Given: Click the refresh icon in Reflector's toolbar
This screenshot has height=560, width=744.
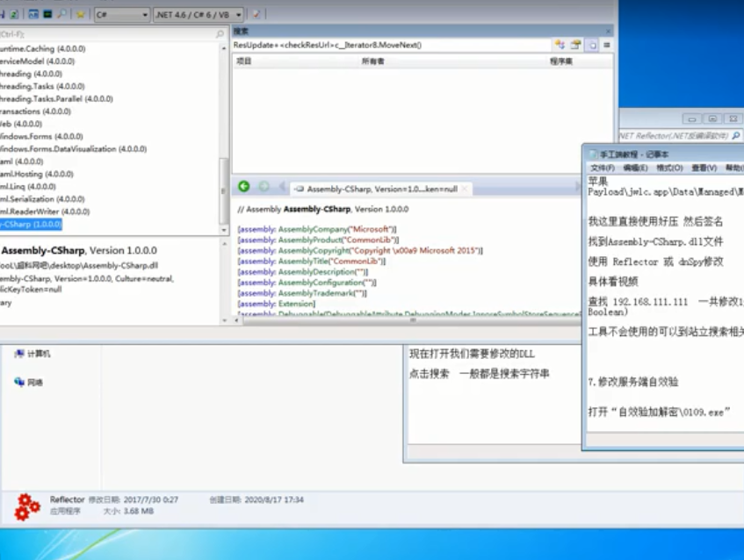Looking at the screenshot, I should [x=14, y=15].
